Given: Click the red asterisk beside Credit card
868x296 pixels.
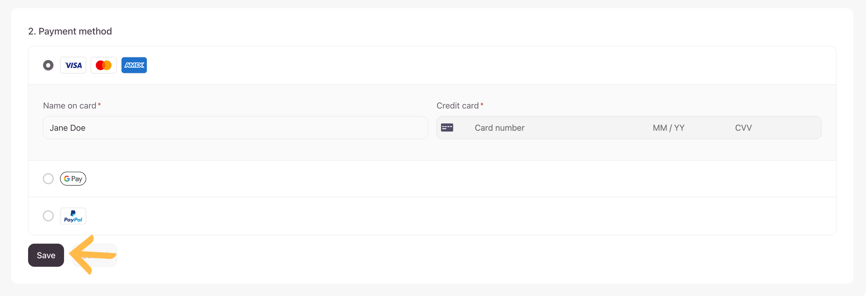Looking at the screenshot, I should pyautogui.click(x=482, y=105).
